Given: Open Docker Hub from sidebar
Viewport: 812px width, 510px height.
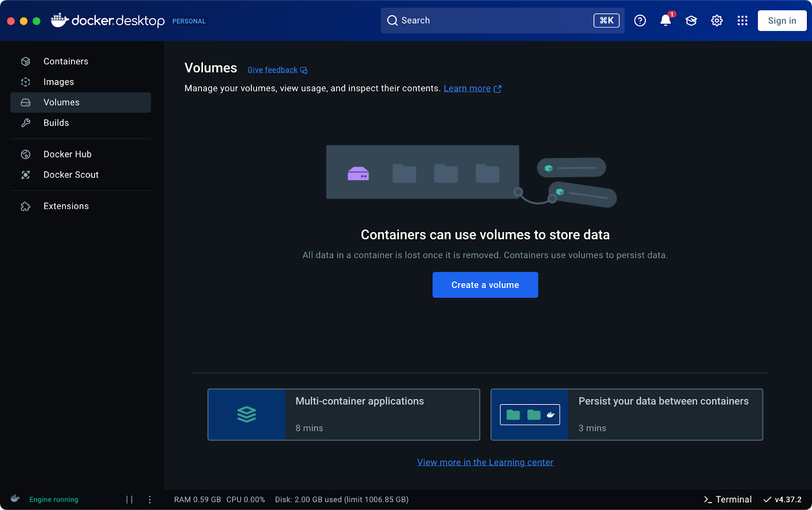Looking at the screenshot, I should (81, 154).
